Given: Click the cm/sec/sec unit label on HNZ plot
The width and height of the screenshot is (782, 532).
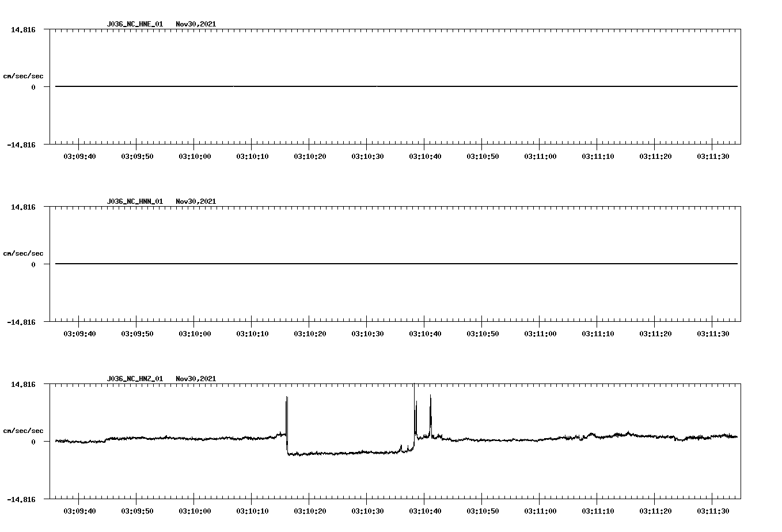Looking at the screenshot, I should 23,431.
